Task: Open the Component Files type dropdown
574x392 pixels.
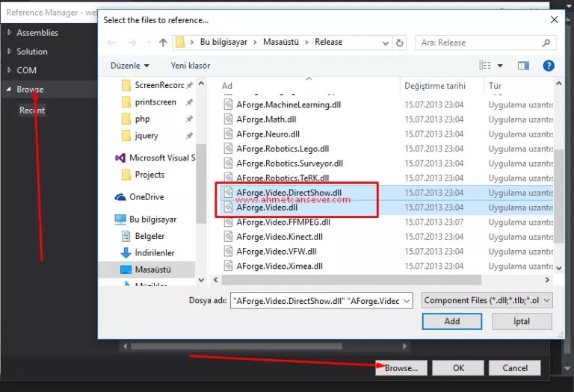Action: [x=487, y=301]
